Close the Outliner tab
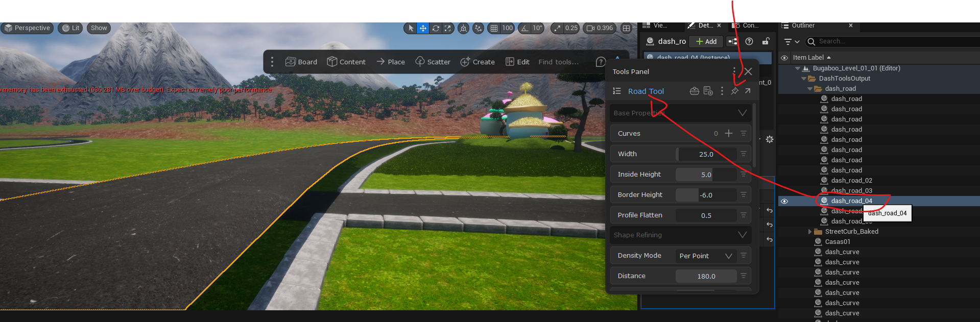 pyautogui.click(x=851, y=26)
